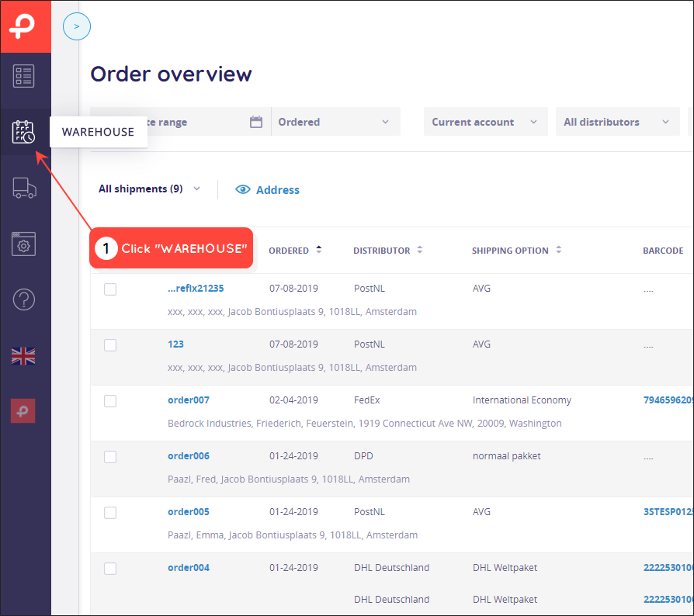Open the All distributors dropdown
694x616 pixels.
click(x=617, y=122)
